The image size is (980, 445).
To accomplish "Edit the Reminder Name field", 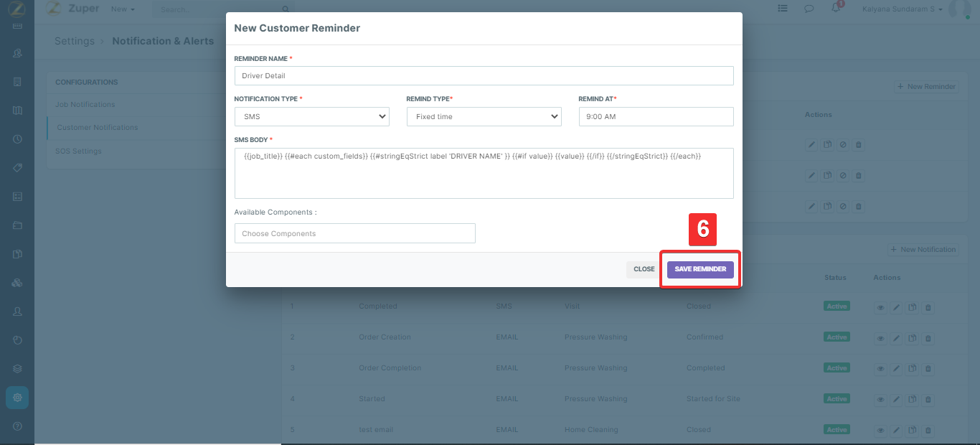I will [484, 75].
